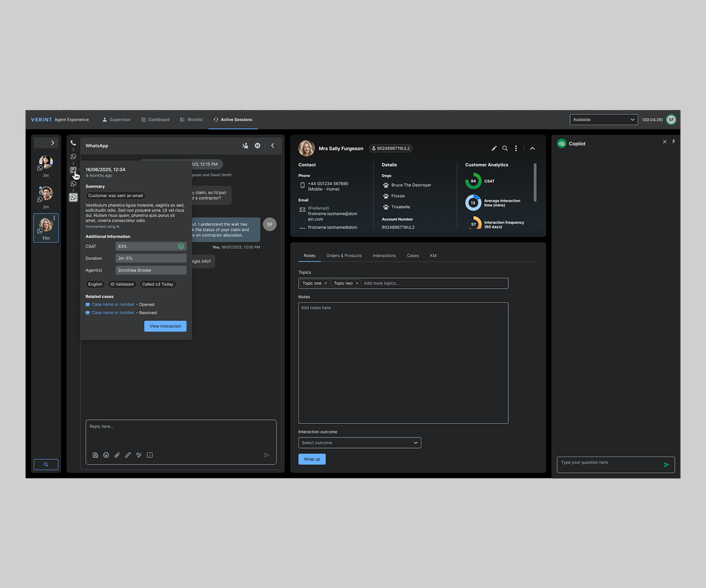The image size is (706, 588).
Task: Open emoji picker in reply box
Action: click(106, 455)
